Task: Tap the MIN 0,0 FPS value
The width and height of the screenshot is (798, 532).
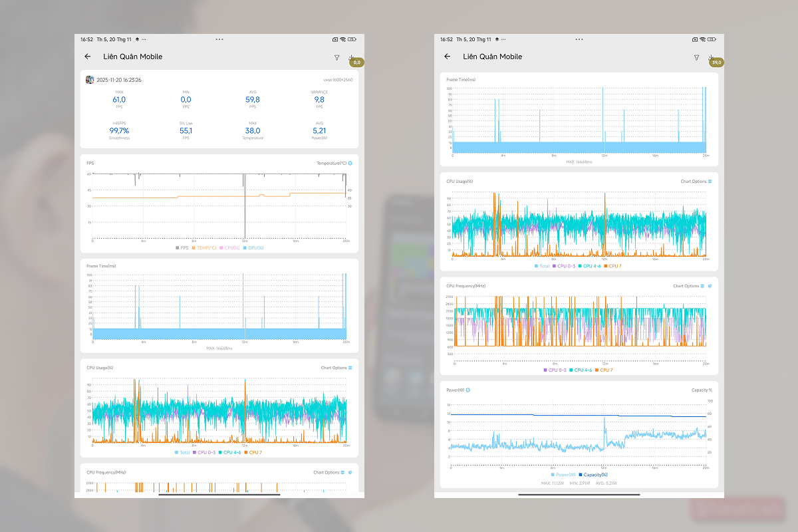Action: 186,99
